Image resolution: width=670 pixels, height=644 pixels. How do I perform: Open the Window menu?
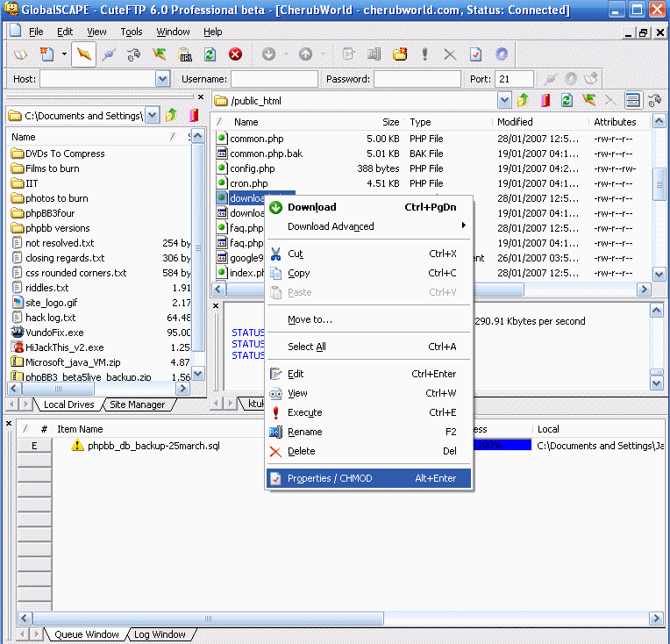click(173, 32)
